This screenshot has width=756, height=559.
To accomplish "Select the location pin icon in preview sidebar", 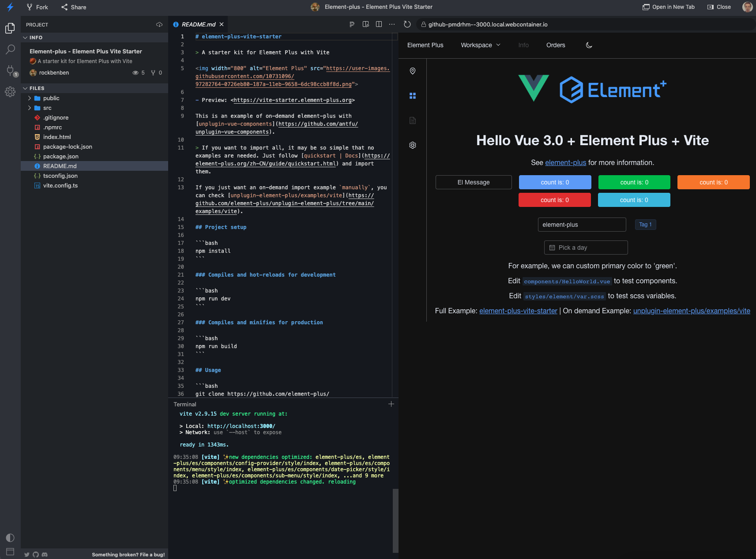I will [412, 71].
